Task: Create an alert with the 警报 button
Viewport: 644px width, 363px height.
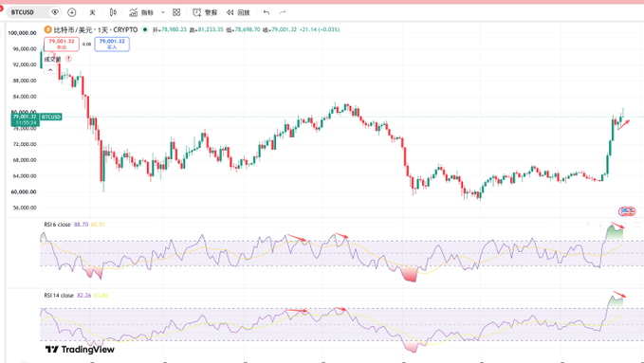Action: [x=205, y=12]
